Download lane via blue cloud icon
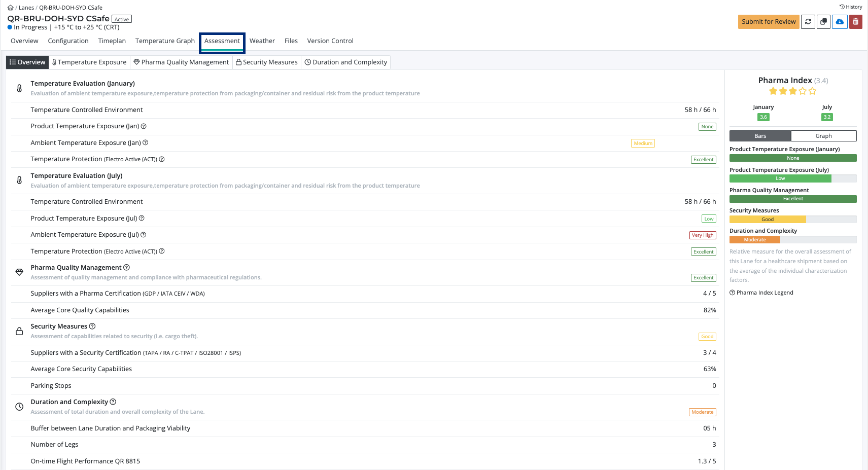The height and width of the screenshot is (470, 868). point(840,22)
